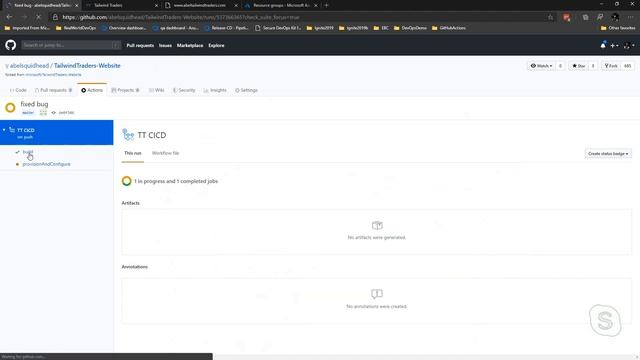The image size is (640, 360).
Task: Open the GitHub Octocat home logo
Action: coord(11,45)
